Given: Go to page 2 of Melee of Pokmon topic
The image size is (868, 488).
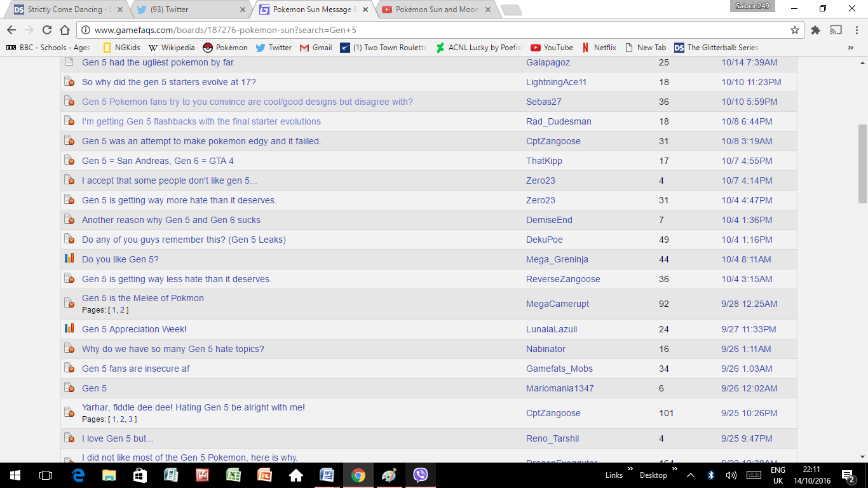Looking at the screenshot, I should coord(123,310).
